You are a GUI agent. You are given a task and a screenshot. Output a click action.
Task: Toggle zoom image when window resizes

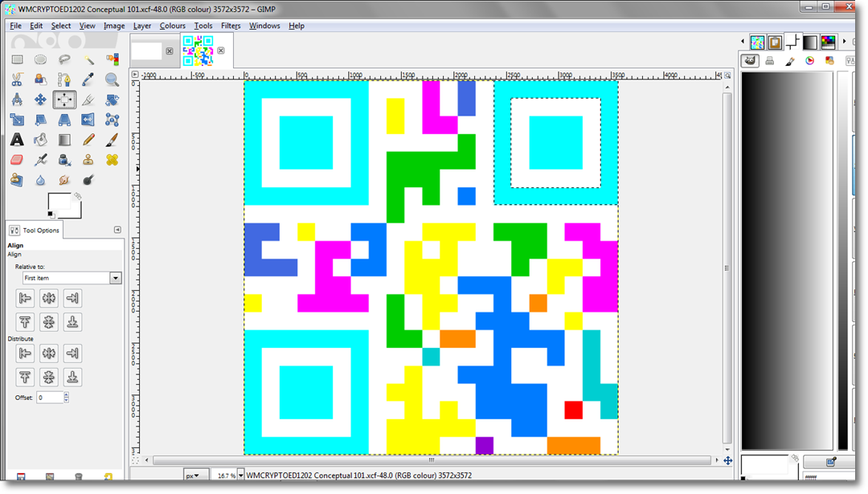[727, 75]
